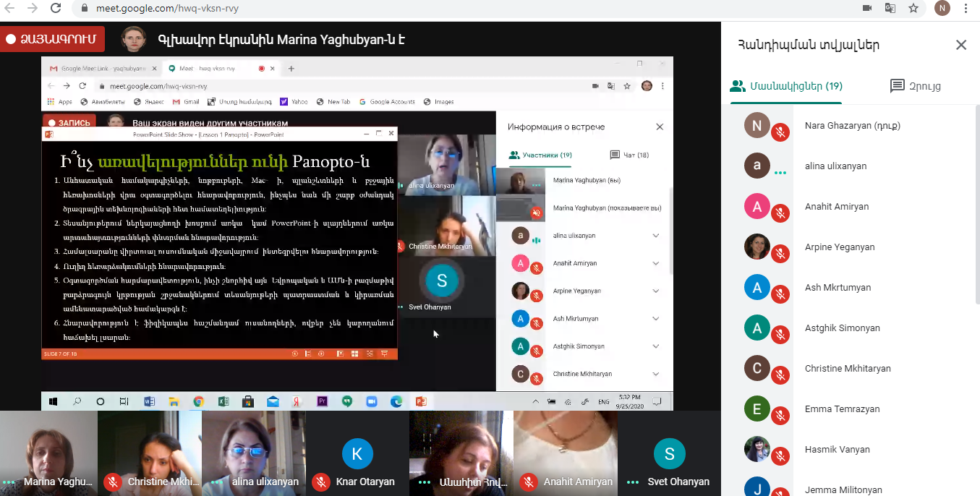Close Информация о встрече panel in shared screen
This screenshot has width=980, height=496.
[660, 127]
